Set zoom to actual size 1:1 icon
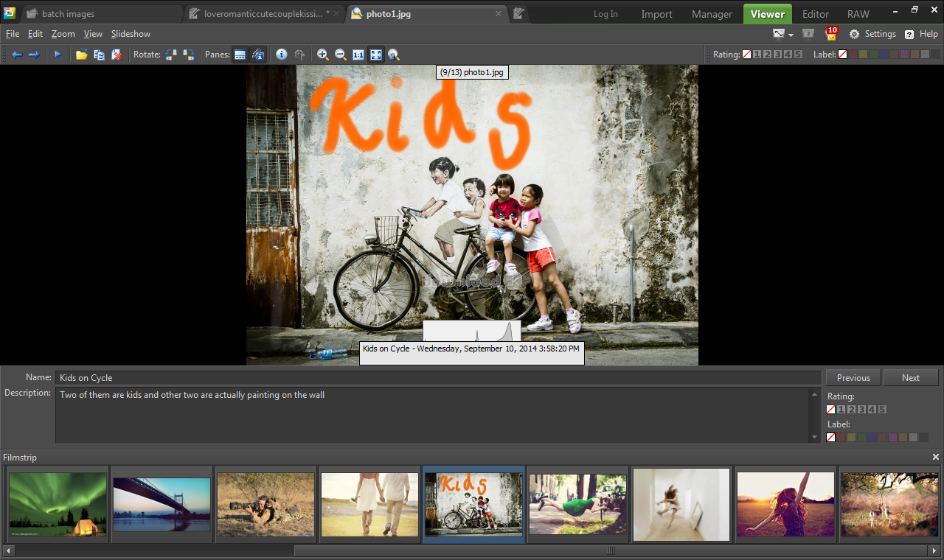Viewport: 944px width, 560px height. pyautogui.click(x=358, y=55)
